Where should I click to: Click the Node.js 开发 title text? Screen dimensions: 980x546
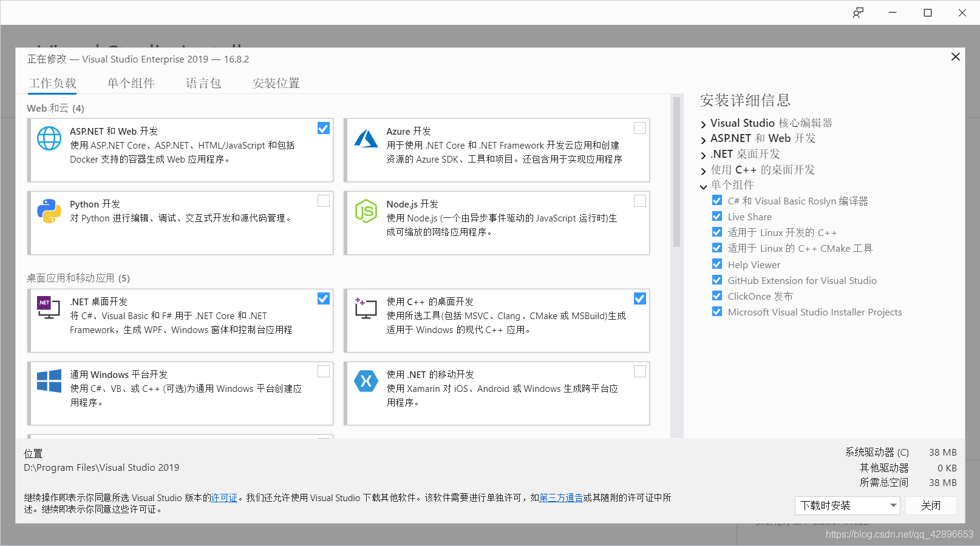[412, 204]
